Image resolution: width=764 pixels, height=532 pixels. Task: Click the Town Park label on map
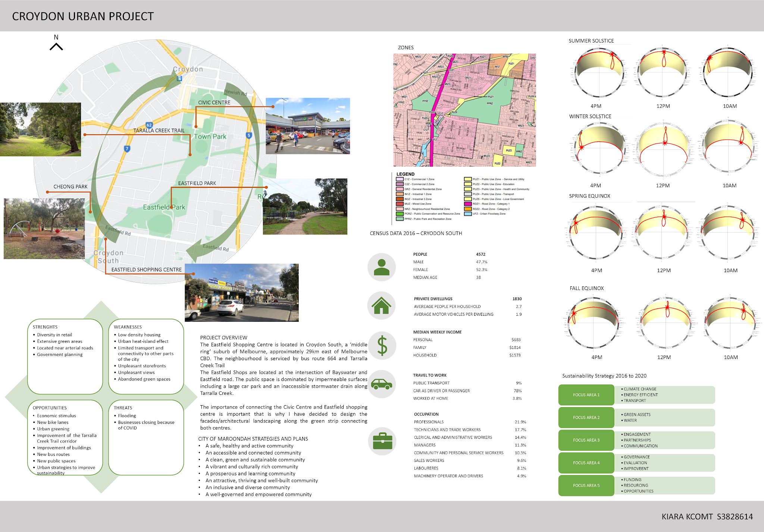(x=210, y=136)
